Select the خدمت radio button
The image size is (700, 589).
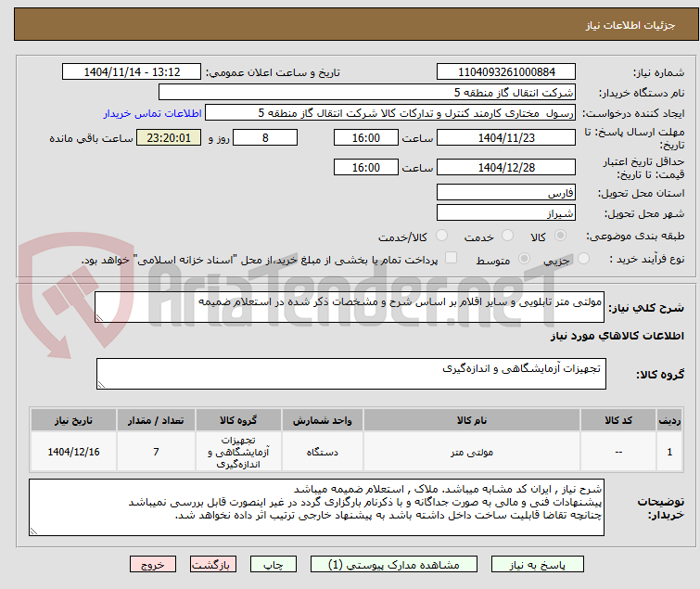[507, 236]
